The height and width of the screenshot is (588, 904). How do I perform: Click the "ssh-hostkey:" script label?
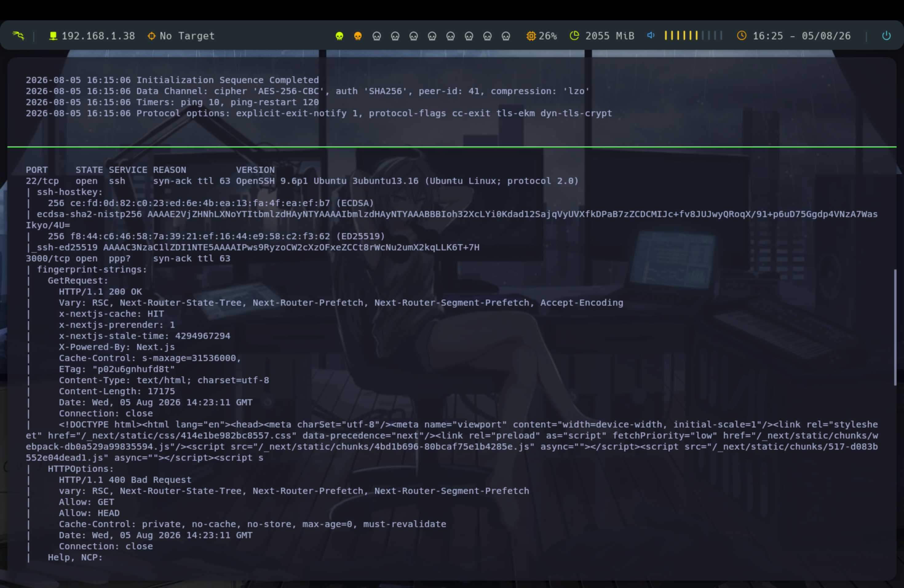69,192
